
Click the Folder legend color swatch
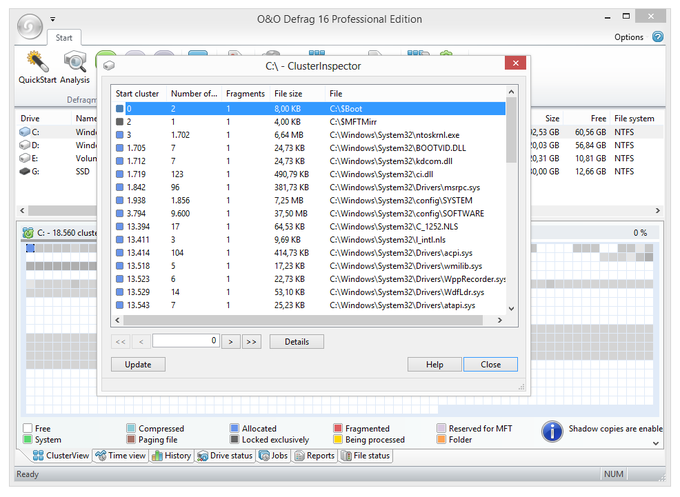[441, 439]
